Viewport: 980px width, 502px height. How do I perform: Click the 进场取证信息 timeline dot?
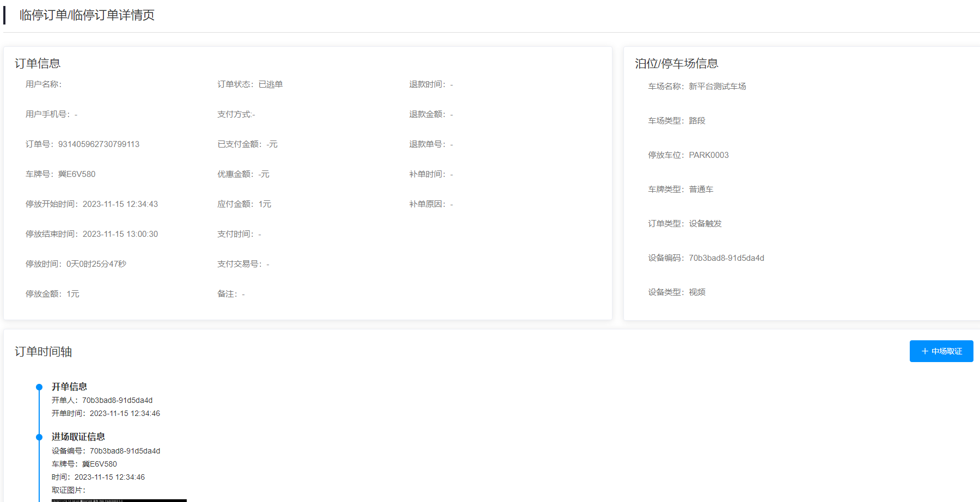[x=39, y=437]
